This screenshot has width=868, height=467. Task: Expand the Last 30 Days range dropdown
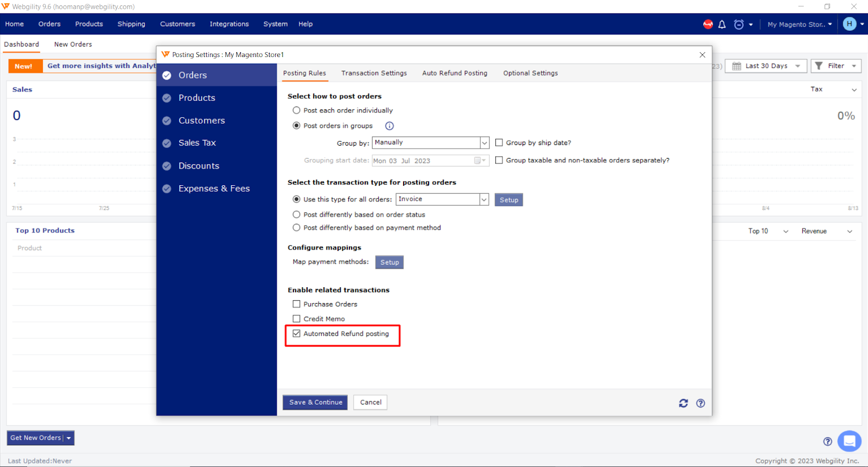coord(797,66)
